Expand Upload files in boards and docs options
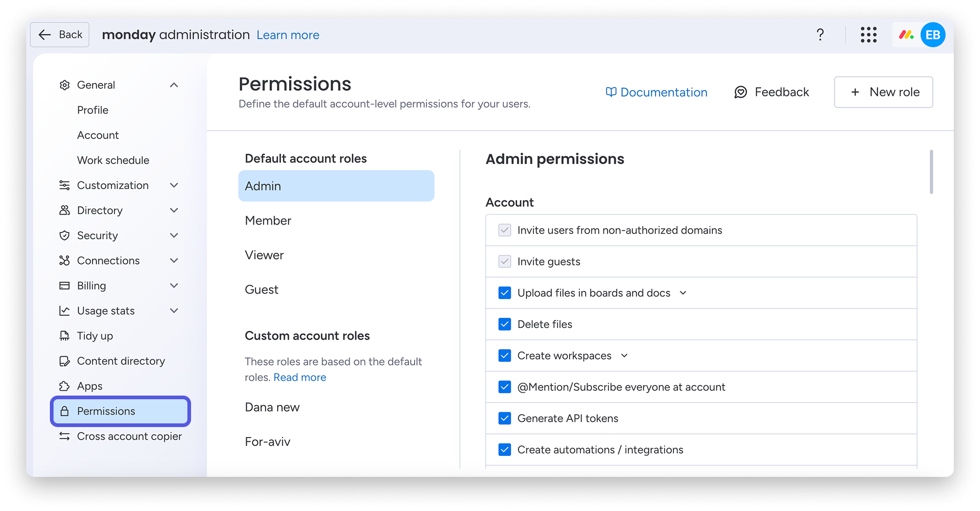 (x=683, y=293)
